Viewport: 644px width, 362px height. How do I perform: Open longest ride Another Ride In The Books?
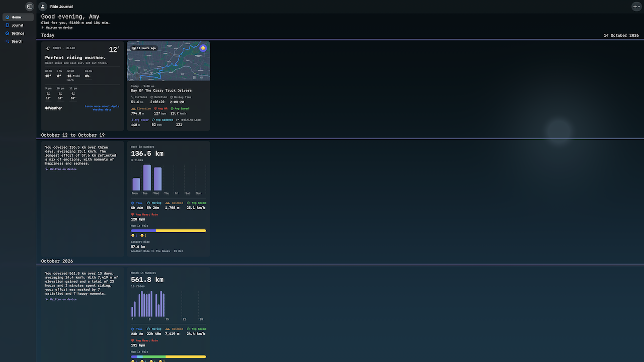pyautogui.click(x=157, y=251)
